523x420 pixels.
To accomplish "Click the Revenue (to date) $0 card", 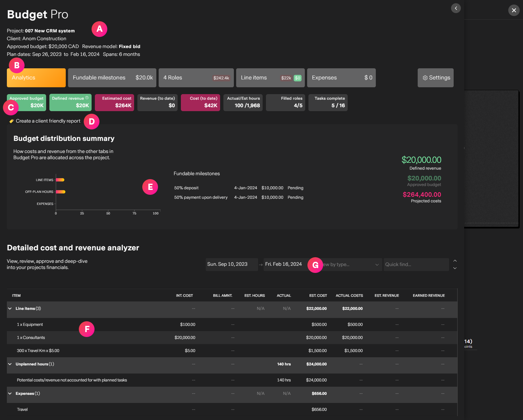I will [157, 103].
